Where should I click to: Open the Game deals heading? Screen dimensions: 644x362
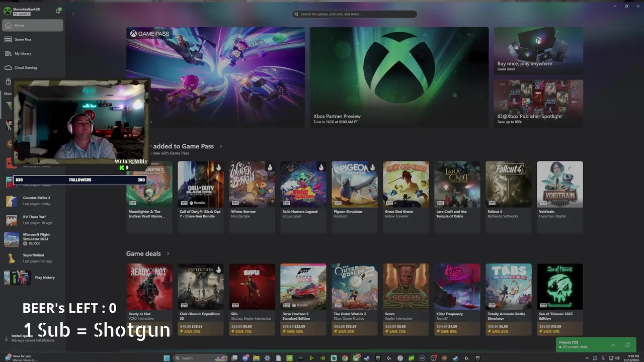[x=143, y=253]
